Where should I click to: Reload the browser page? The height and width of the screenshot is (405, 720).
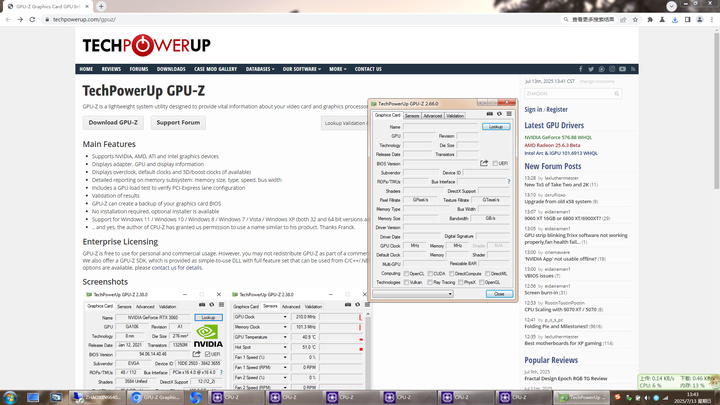coord(32,19)
